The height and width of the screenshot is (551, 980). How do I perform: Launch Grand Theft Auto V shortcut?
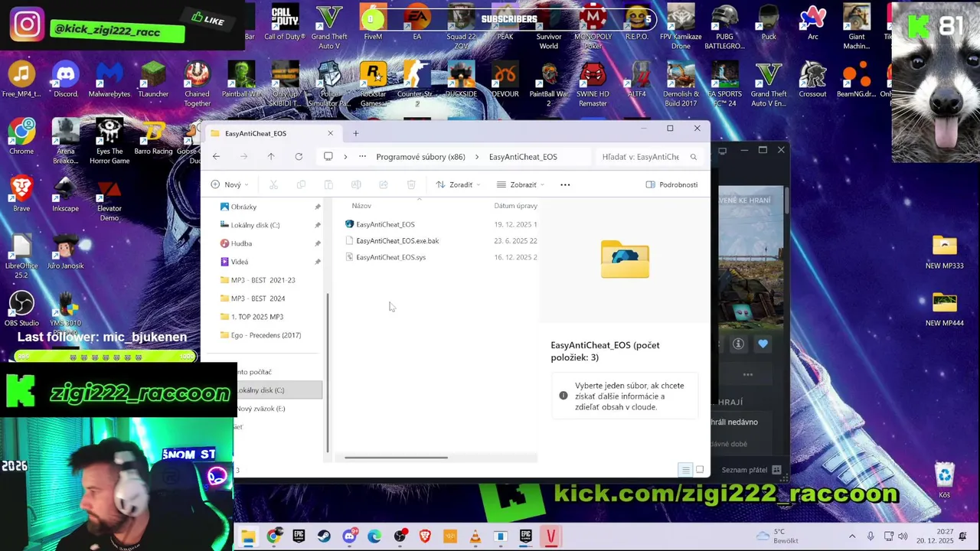329,27
